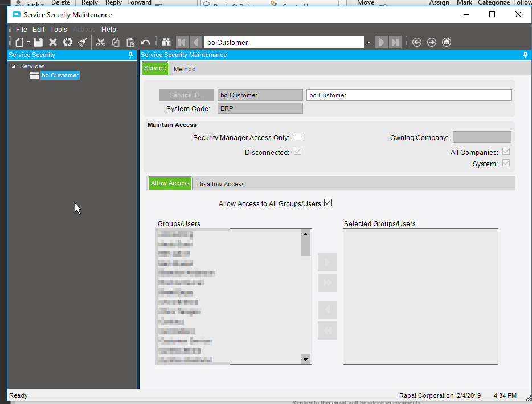Click the Paste clipboard icon
Viewport: 532px width, 404px height.
tap(130, 42)
